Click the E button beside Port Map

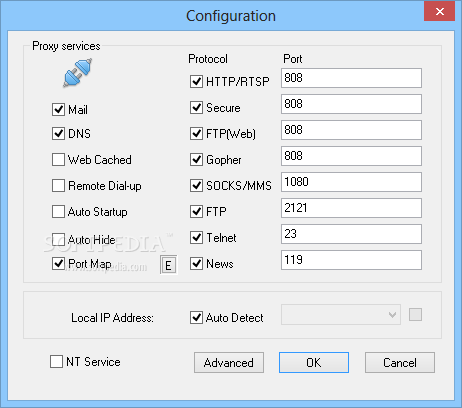[x=168, y=265]
